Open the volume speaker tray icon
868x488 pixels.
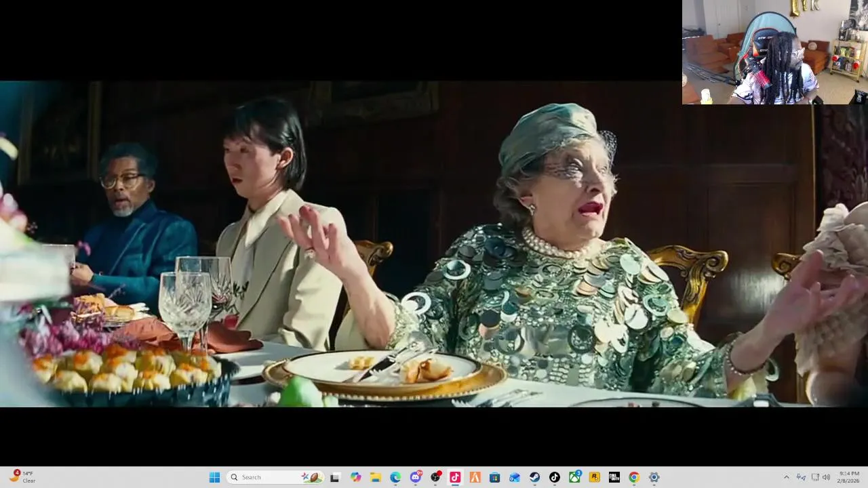point(826,477)
